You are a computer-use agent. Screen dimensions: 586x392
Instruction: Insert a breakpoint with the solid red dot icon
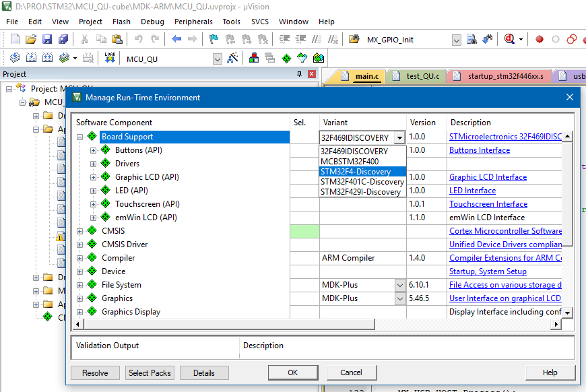pyautogui.click(x=540, y=39)
